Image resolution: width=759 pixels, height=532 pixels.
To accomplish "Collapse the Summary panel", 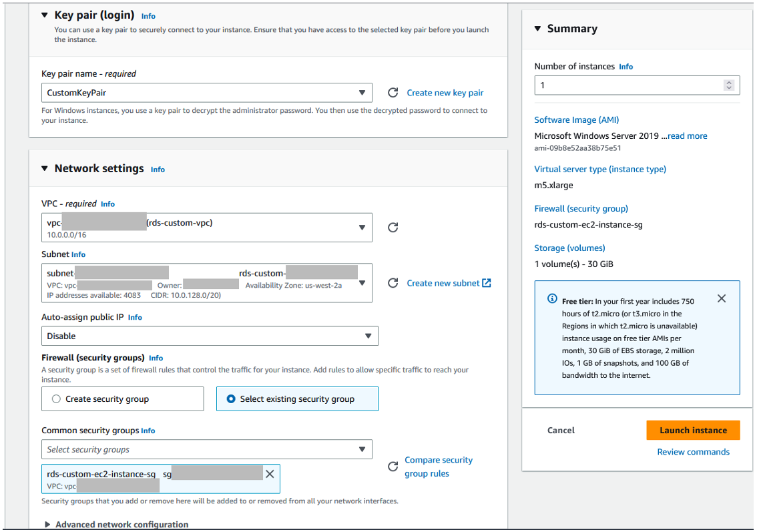I will point(537,29).
